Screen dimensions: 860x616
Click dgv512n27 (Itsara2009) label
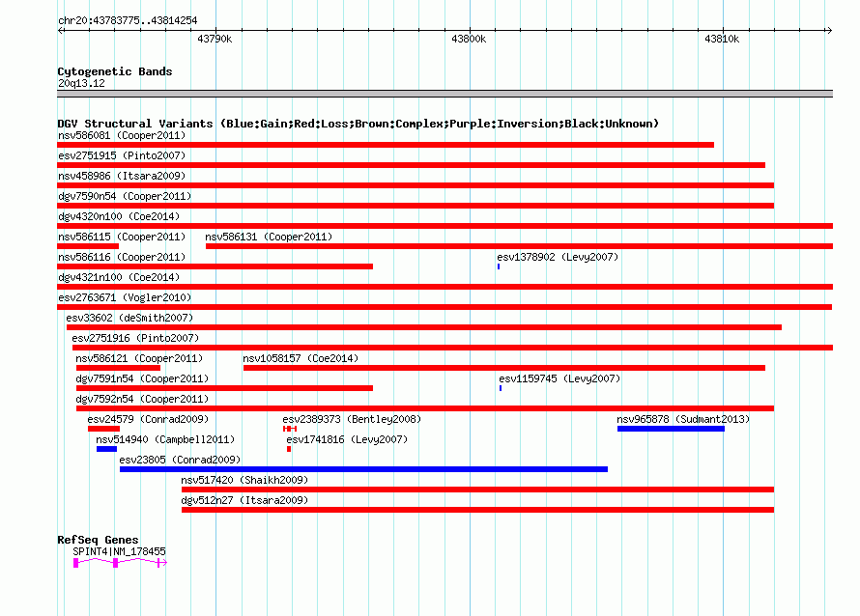tap(244, 500)
